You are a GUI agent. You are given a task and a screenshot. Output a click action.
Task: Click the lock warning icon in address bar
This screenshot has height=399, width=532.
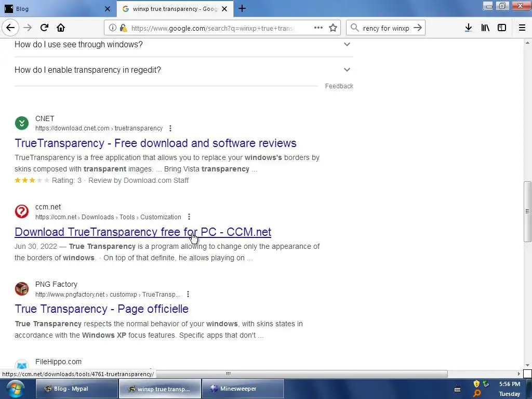pyautogui.click(x=123, y=28)
